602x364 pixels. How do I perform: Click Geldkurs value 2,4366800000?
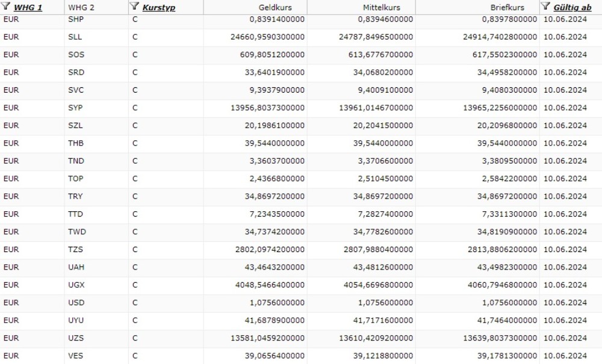coord(277,178)
